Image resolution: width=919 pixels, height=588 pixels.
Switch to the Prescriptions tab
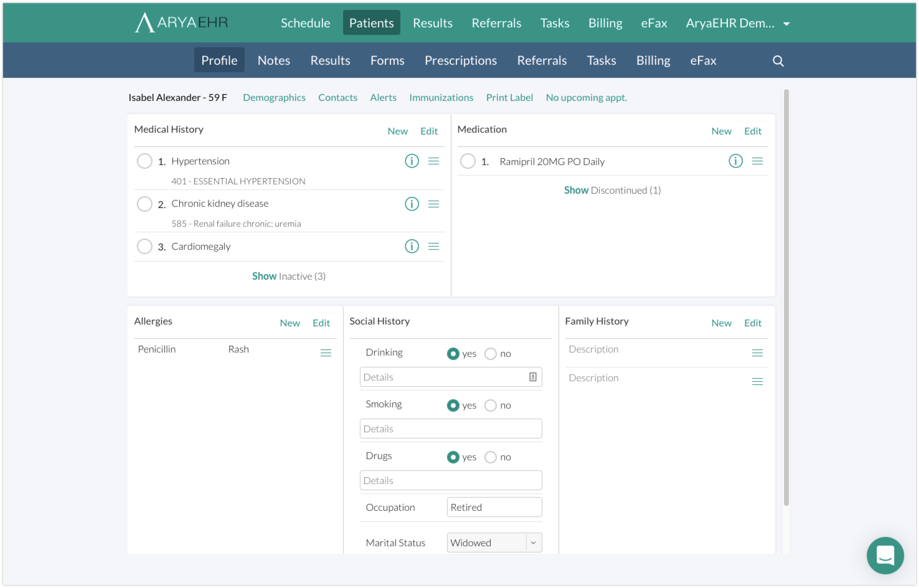(x=460, y=60)
